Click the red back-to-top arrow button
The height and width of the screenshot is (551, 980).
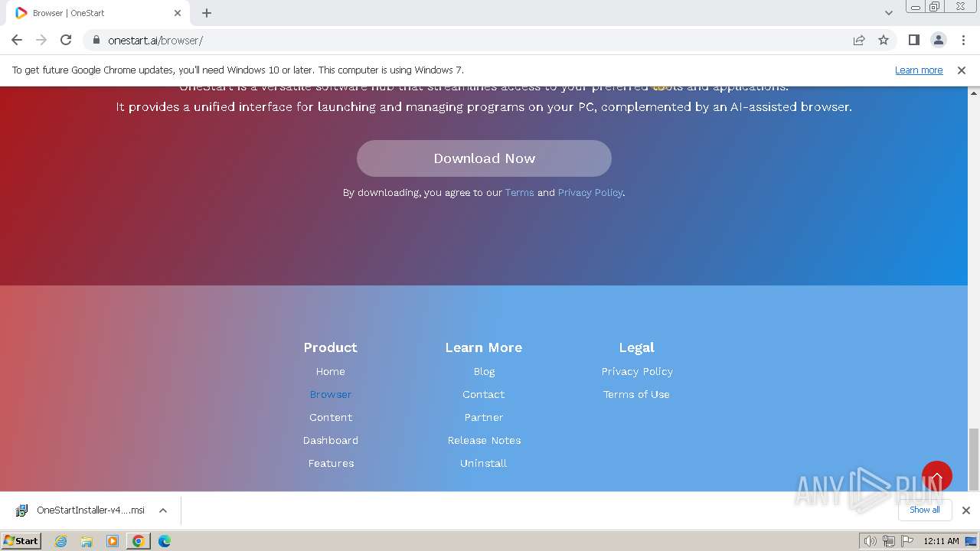[936, 476]
